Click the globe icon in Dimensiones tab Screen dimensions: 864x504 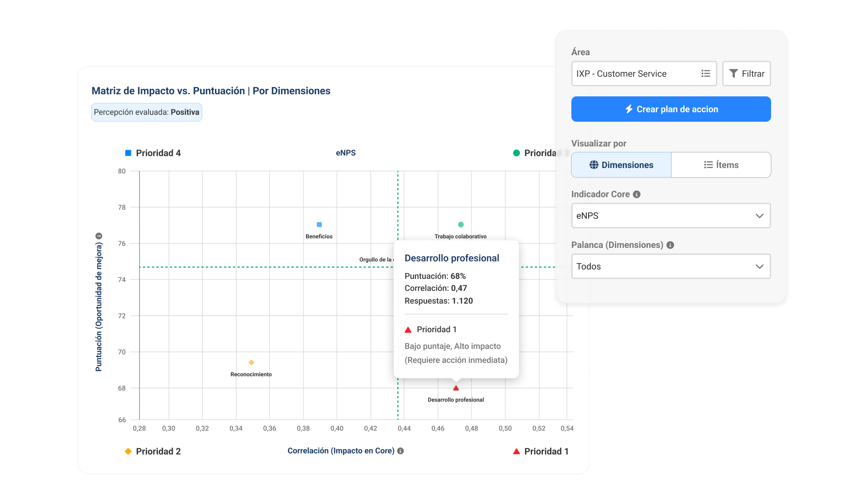click(594, 165)
